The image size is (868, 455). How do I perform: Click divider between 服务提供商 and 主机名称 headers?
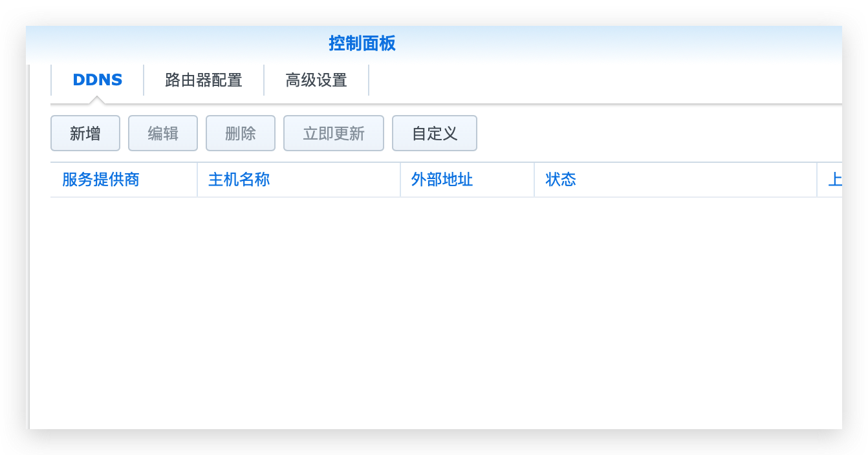point(197,180)
